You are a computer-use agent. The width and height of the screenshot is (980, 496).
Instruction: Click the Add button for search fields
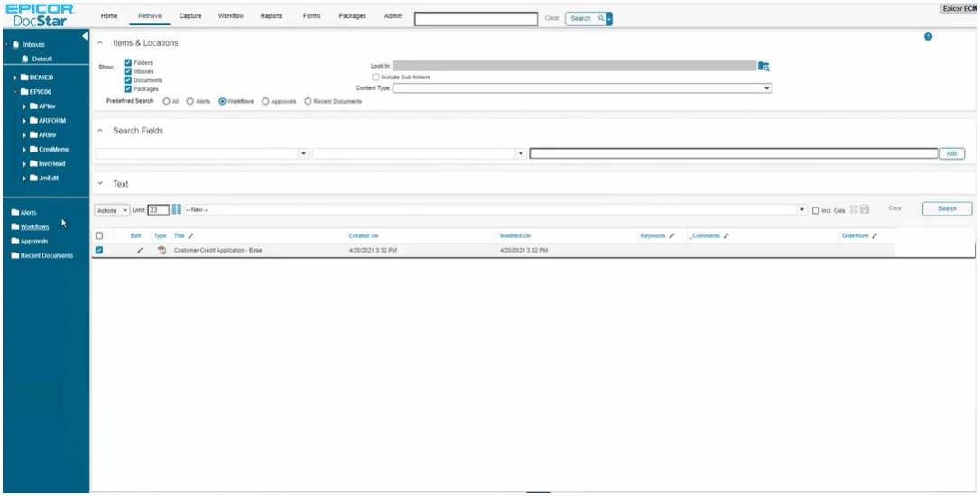[x=952, y=153]
